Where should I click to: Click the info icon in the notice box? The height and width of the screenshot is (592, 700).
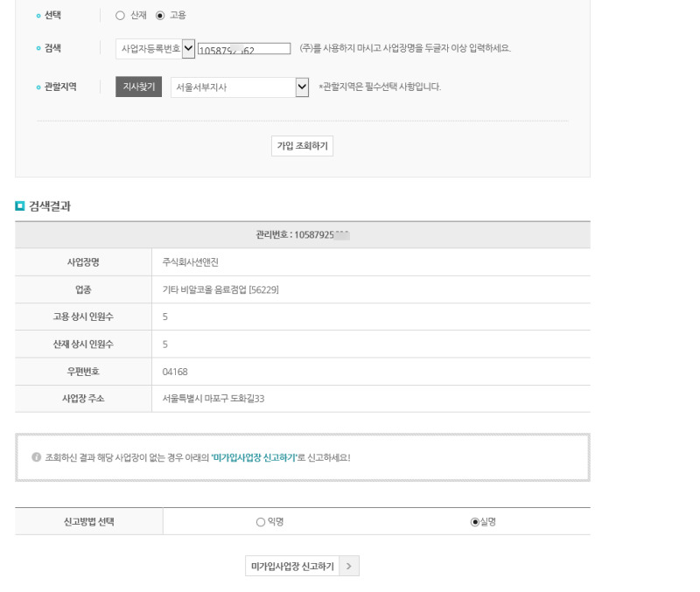click(36, 457)
